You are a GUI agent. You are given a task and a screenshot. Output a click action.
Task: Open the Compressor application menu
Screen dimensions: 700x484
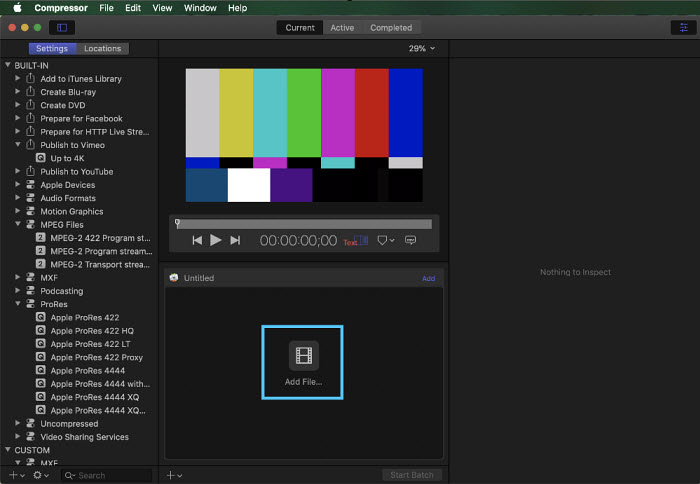click(61, 8)
